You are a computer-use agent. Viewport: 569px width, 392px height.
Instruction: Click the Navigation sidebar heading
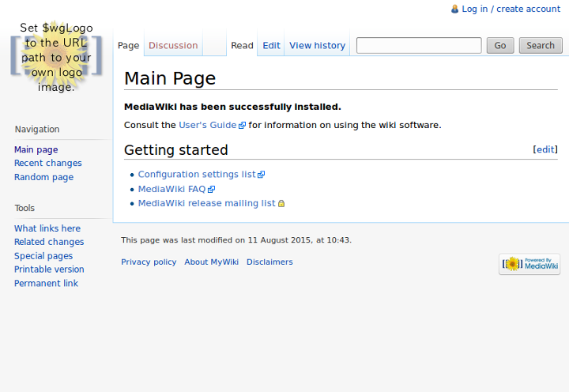click(x=37, y=129)
